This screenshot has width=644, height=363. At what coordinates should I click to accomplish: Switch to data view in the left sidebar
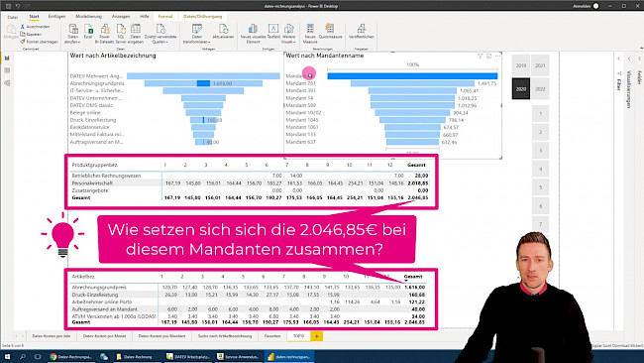pos(7,70)
